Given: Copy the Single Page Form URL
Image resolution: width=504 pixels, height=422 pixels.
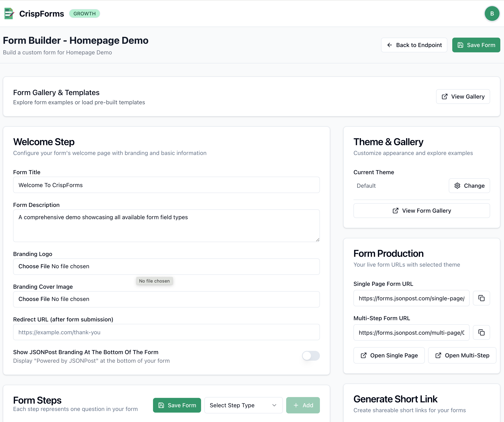Looking at the screenshot, I should [x=482, y=298].
